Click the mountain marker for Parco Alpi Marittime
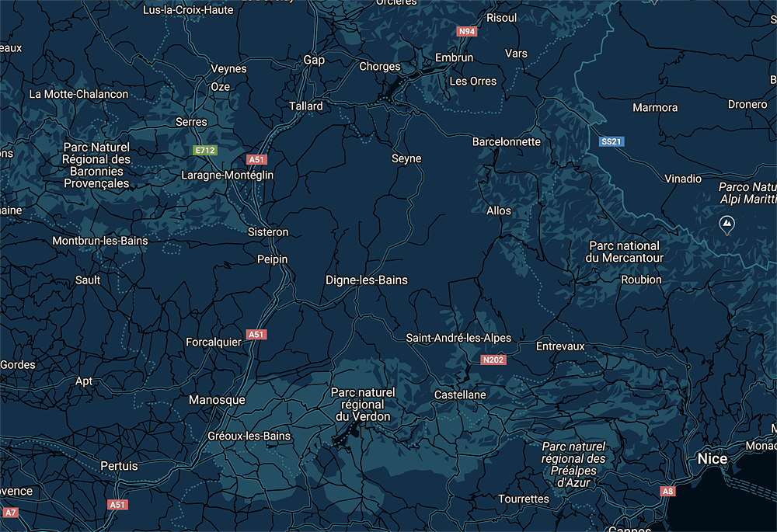777x532 pixels. (x=726, y=225)
